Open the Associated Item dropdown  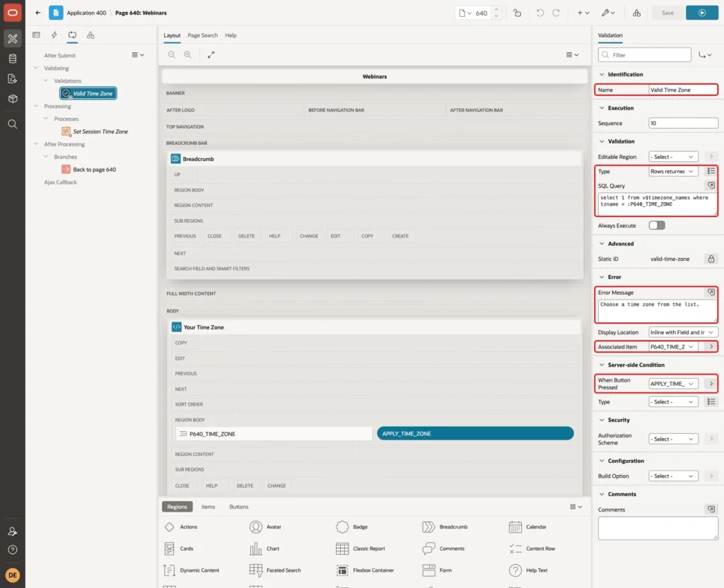(x=673, y=346)
